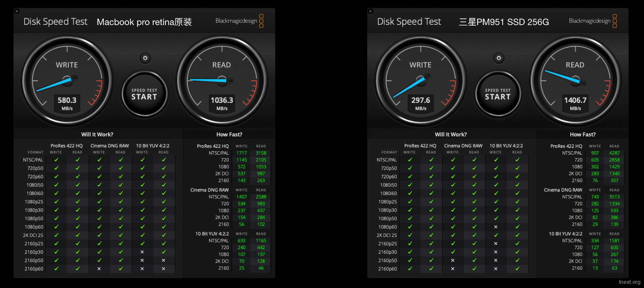644x288 pixels.
Task: Click Cinema DNG NTSC/PAL read value 3513
Action: click(x=614, y=197)
